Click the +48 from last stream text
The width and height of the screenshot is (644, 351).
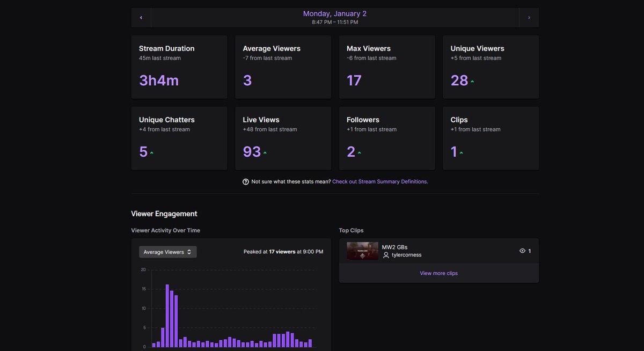[270, 129]
